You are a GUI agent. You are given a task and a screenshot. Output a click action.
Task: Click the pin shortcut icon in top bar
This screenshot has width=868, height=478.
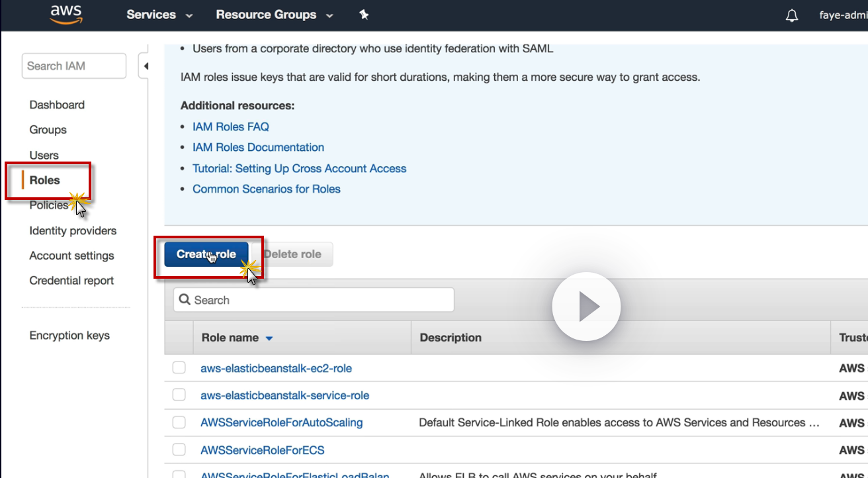(364, 15)
